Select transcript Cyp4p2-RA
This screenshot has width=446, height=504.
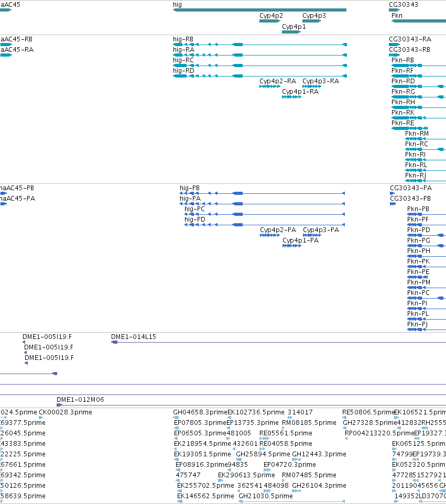[x=277, y=81]
